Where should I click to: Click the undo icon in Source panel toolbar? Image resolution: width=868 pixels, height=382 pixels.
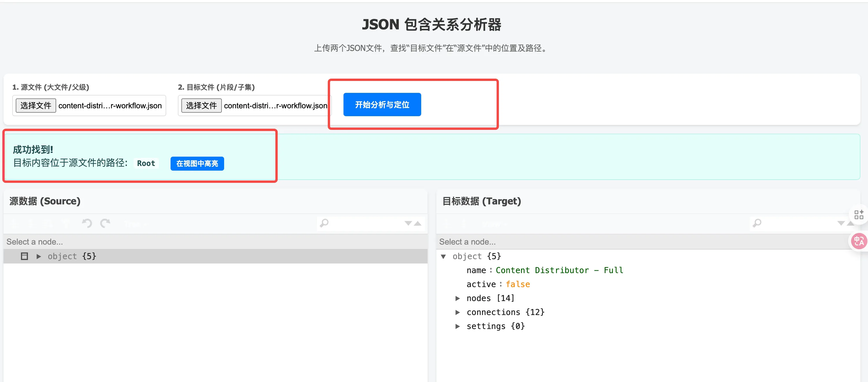click(x=87, y=223)
